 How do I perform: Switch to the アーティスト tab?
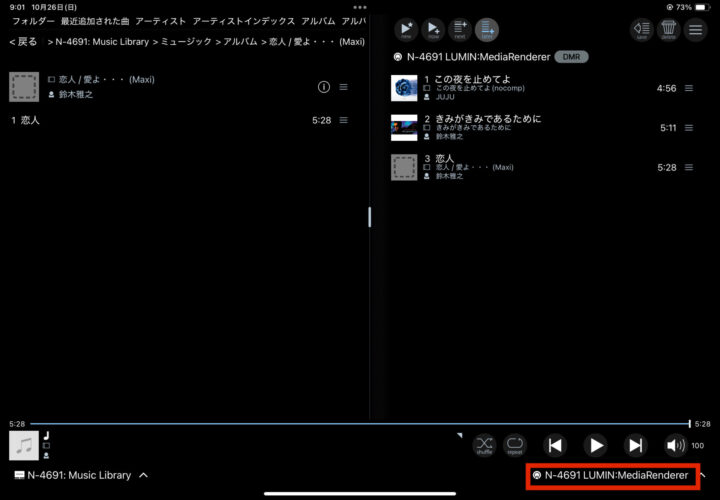pos(159,21)
